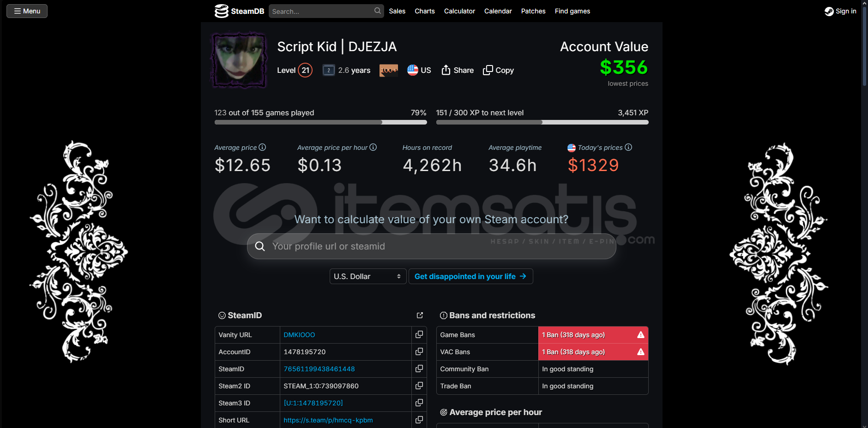
Task: Click the $356 account value
Action: point(624,67)
